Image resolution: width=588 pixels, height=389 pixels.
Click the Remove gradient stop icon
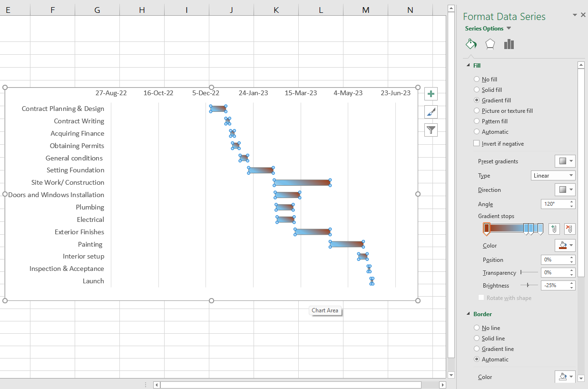[569, 229]
